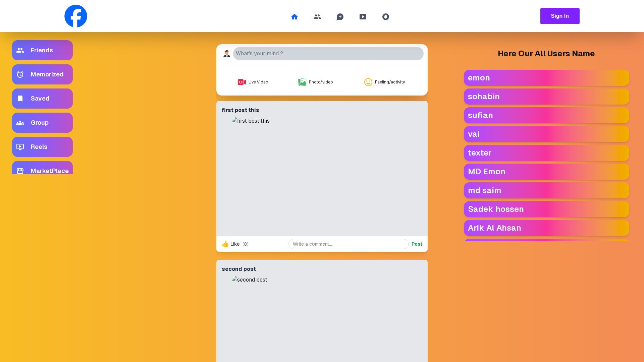
Task: Click the "second post" title
Action: click(238, 269)
